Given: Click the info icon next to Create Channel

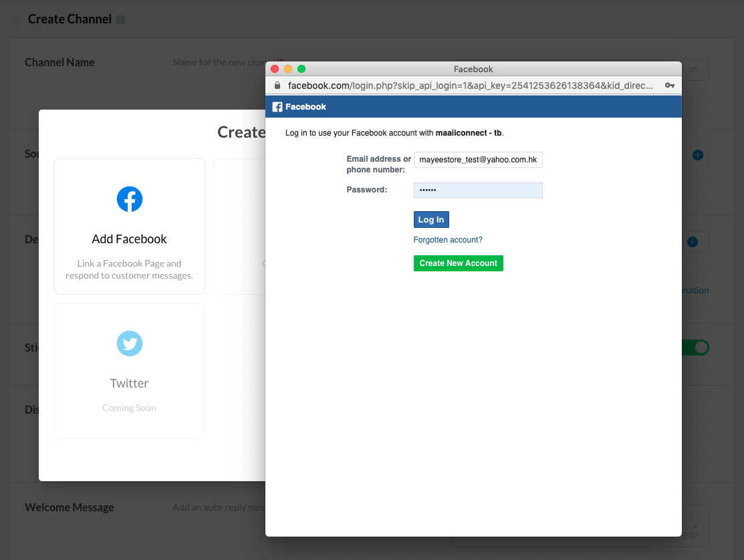Looking at the screenshot, I should point(120,19).
